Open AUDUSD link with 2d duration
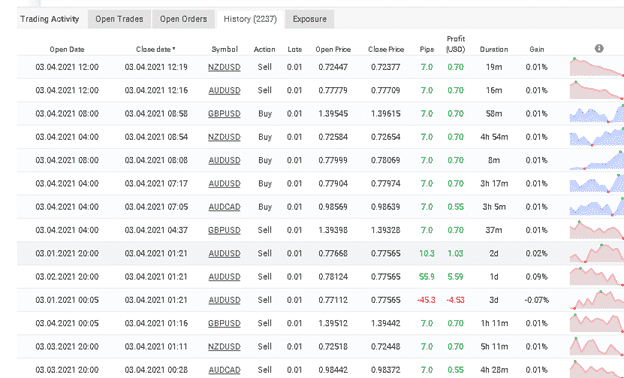 (224, 253)
